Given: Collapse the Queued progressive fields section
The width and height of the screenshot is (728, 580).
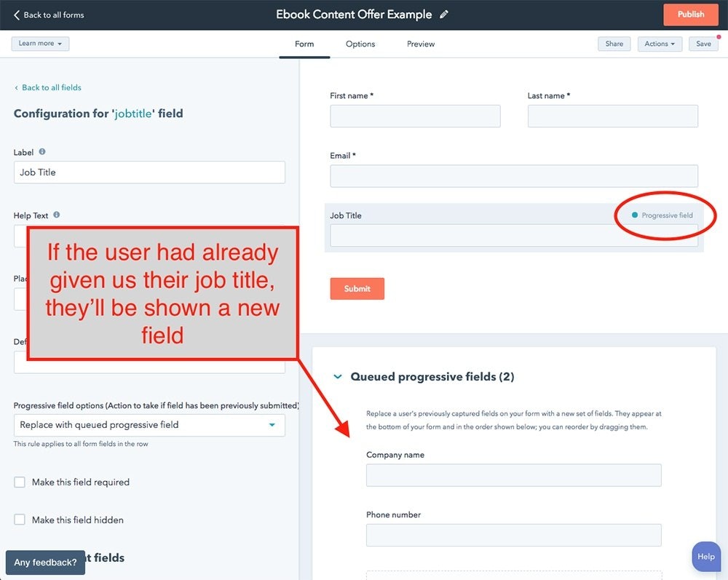Looking at the screenshot, I should click(x=338, y=377).
